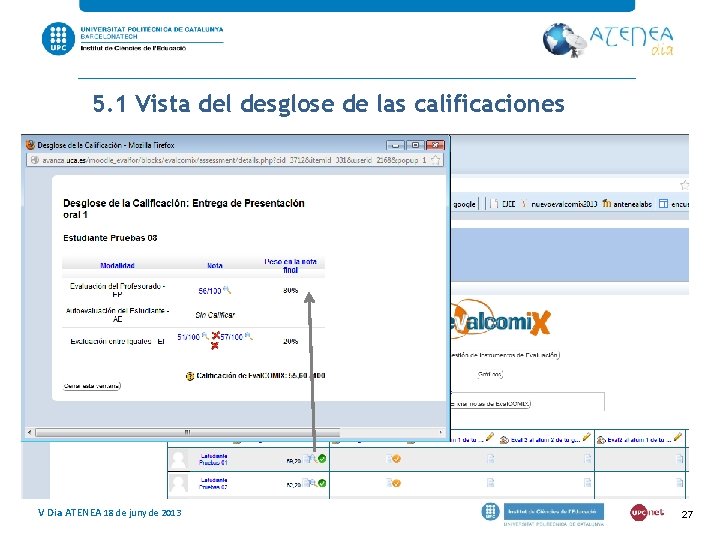Open the 56/100 grade link
This screenshot has width=720, height=540.
(x=209, y=291)
